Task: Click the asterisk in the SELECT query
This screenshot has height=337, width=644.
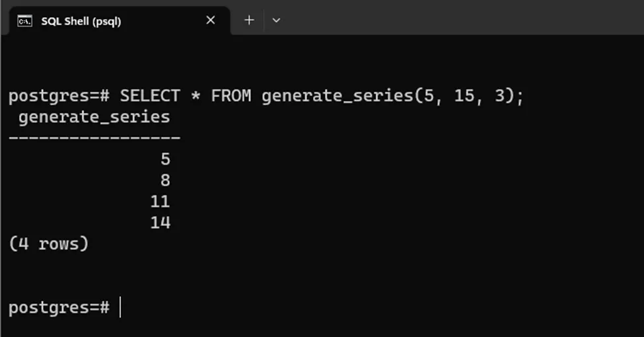Action: point(196,96)
